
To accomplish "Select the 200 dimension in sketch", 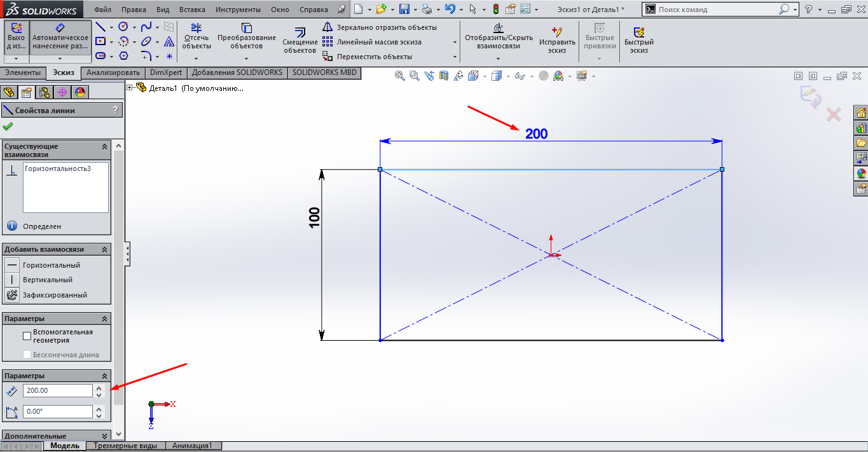I will pos(536,134).
